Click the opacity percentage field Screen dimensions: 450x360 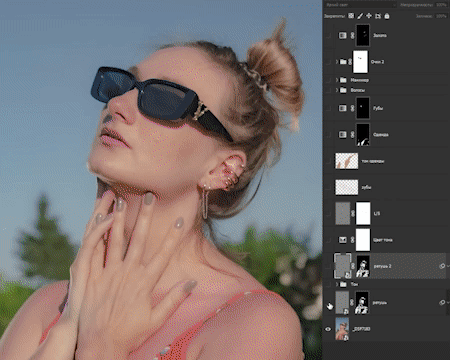coord(441,5)
